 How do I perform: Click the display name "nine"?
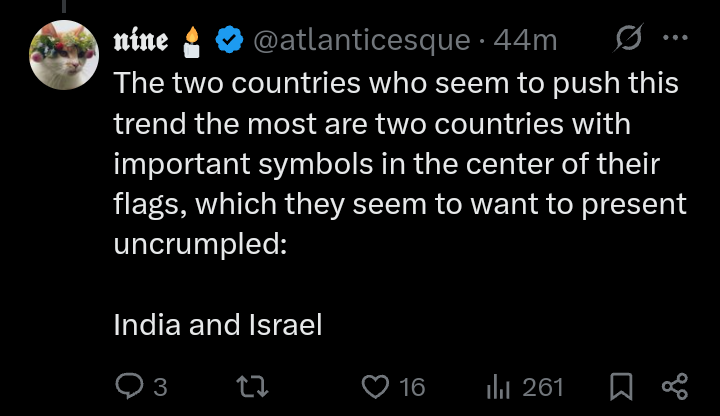(x=141, y=40)
